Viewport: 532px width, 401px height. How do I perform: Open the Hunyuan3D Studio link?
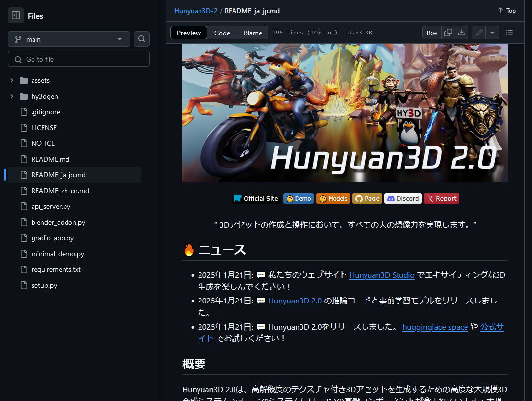(381, 275)
